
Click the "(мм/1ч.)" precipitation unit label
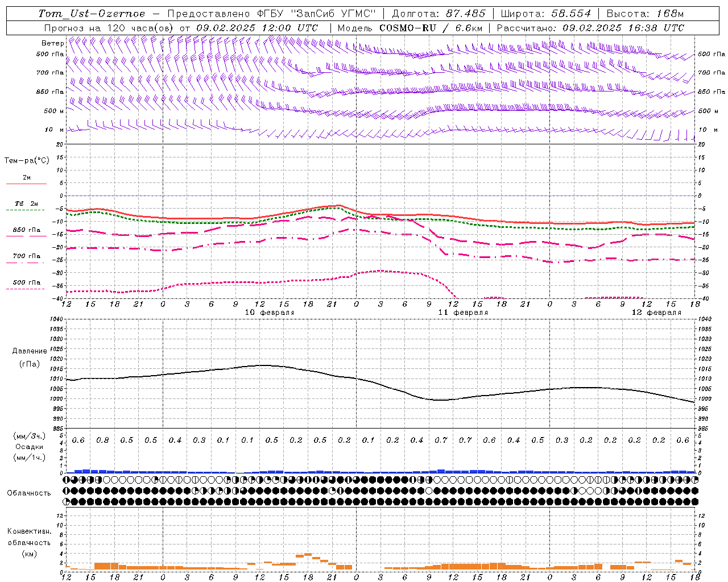click(30, 458)
